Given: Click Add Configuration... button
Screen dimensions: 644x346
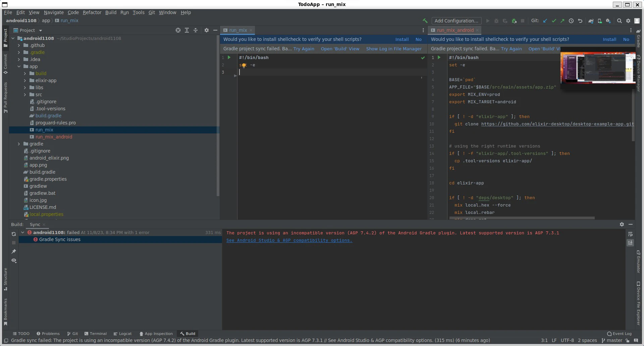Looking at the screenshot, I should coord(457,21).
